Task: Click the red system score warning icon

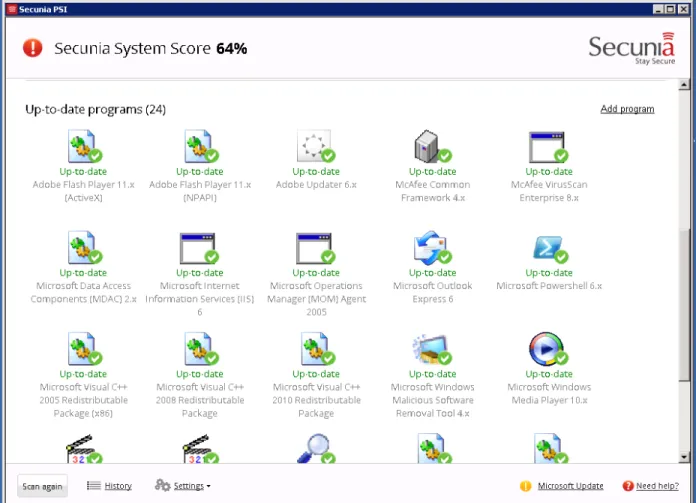Action: 32,48
